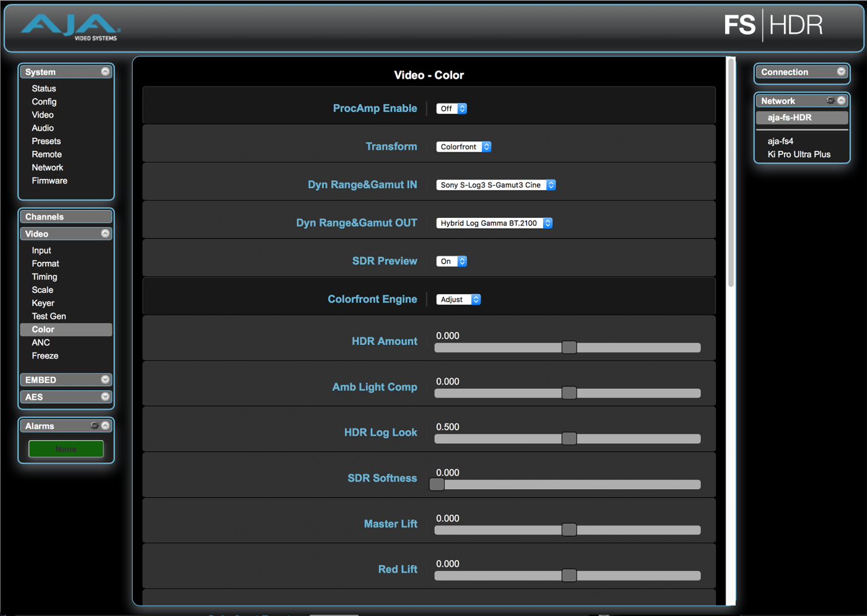The image size is (867, 616).
Task: Select Freeze in the Video menu
Action: (x=45, y=355)
